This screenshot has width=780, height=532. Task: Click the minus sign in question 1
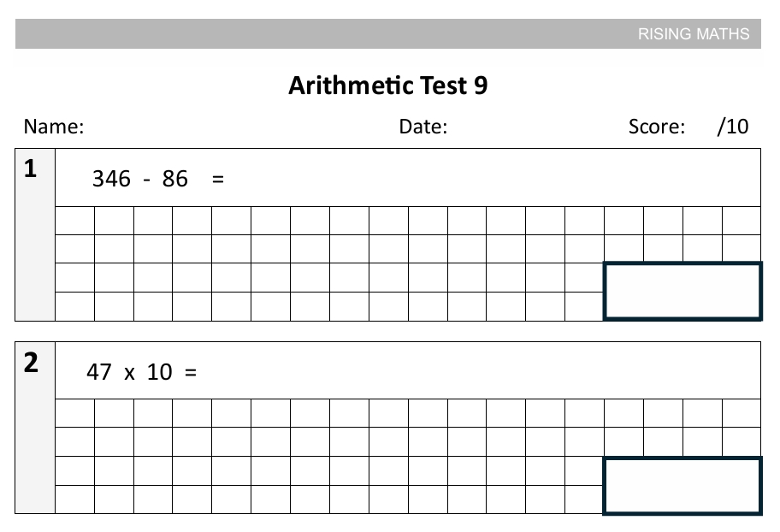click(x=147, y=179)
